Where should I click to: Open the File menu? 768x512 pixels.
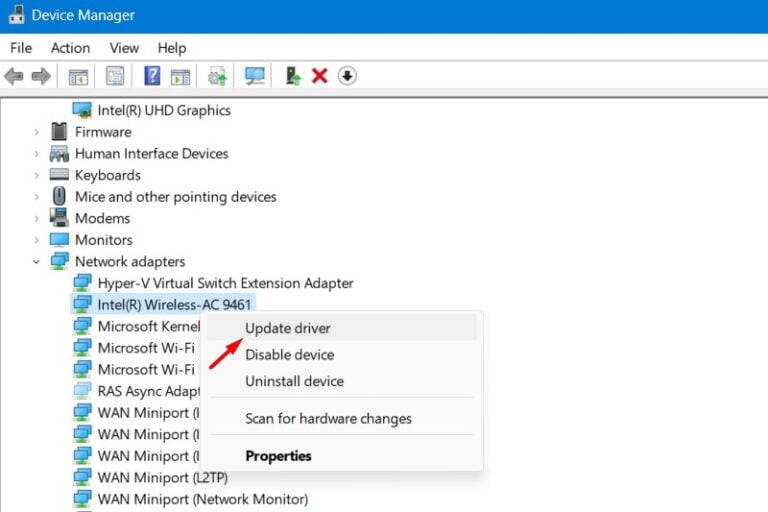click(21, 48)
